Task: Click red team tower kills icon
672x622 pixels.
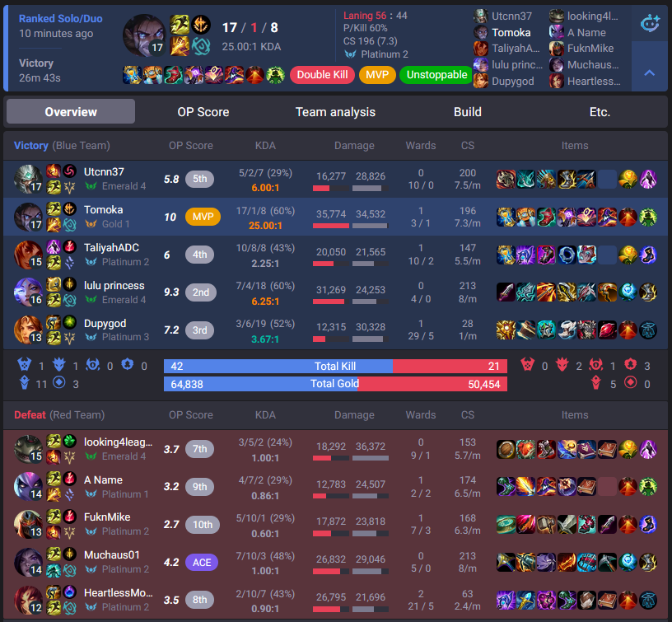Action: (595, 382)
